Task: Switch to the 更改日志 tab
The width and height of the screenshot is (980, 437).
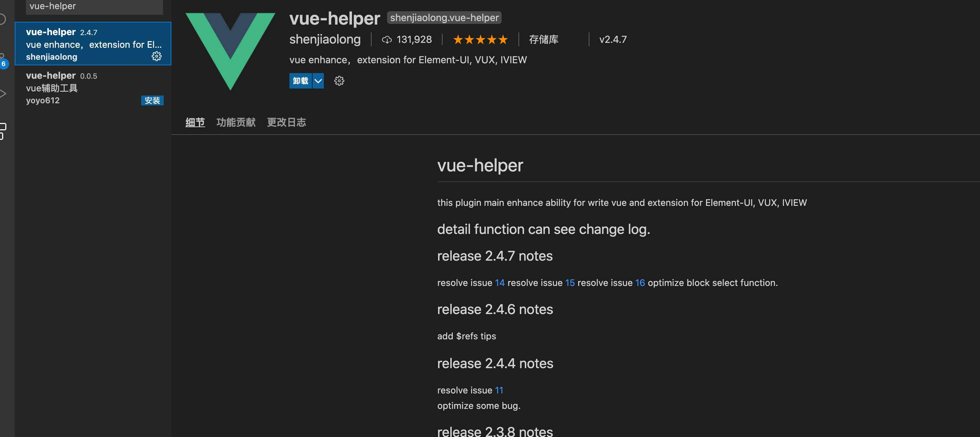Action: [287, 123]
